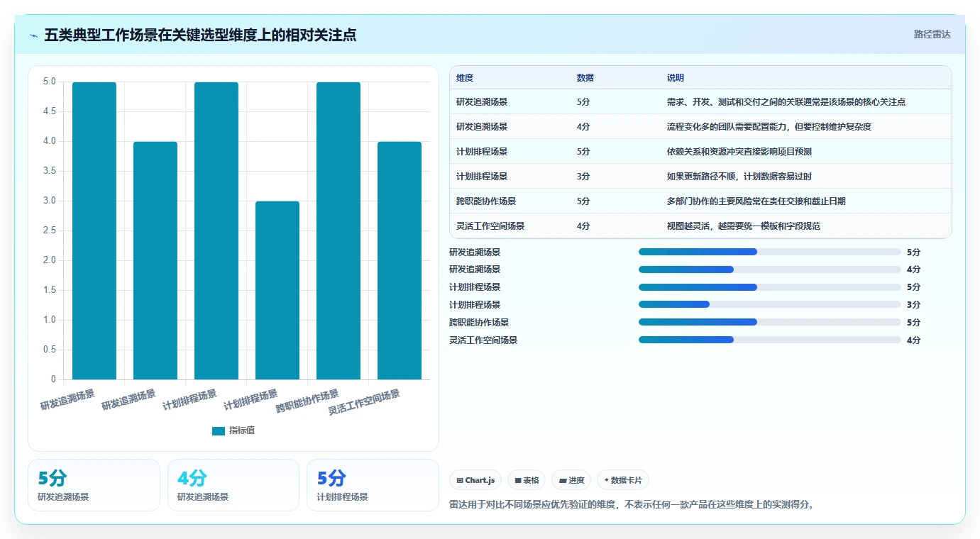Click the 数据卡片 chip
The image size is (980, 539).
click(x=623, y=480)
